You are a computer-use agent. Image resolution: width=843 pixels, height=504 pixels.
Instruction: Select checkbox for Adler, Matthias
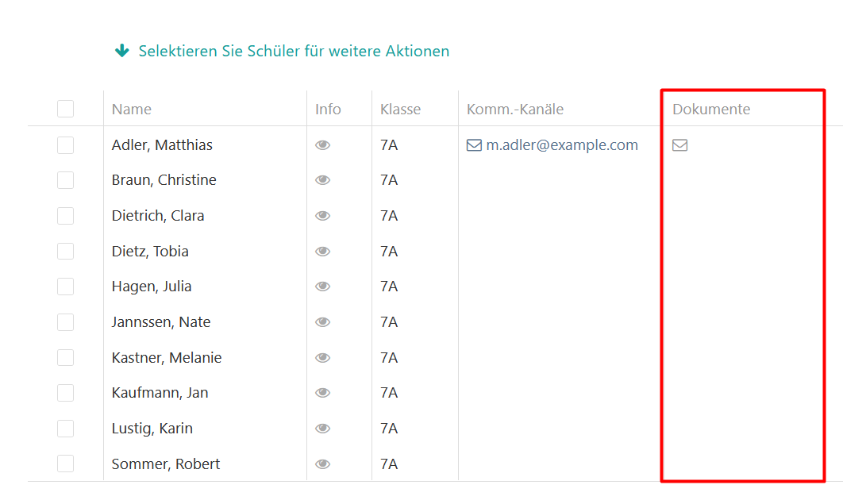pyautogui.click(x=65, y=145)
